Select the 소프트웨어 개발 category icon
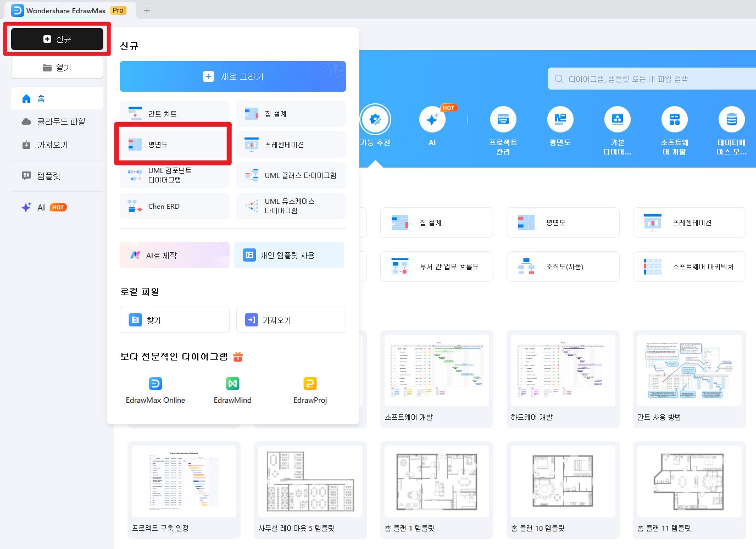Image resolution: width=756 pixels, height=549 pixels. tap(674, 120)
